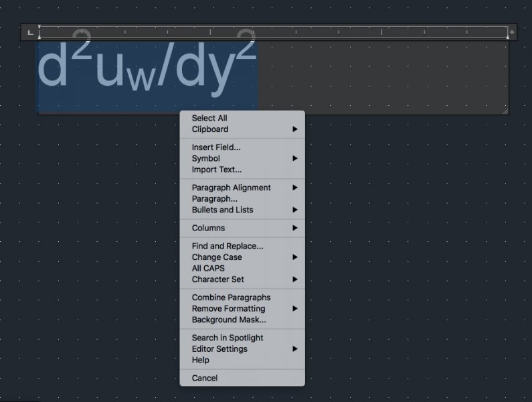Expand the Editor Settings arrow
This screenshot has width=532, height=402.
tap(295, 349)
